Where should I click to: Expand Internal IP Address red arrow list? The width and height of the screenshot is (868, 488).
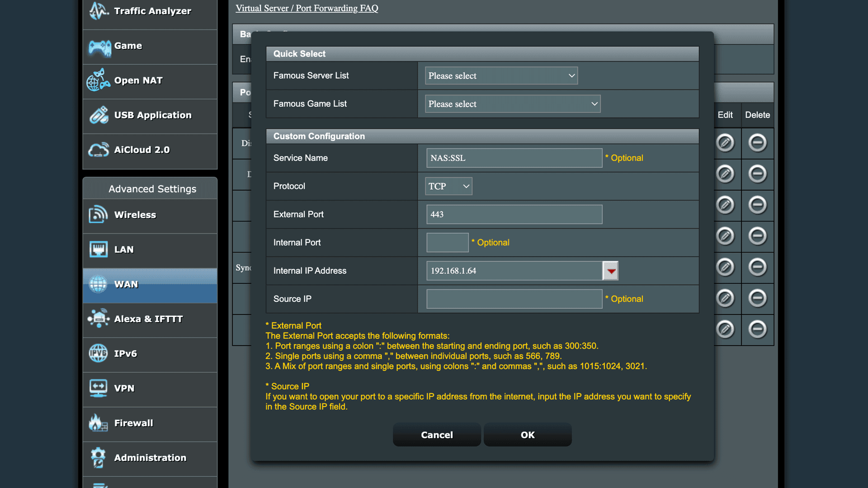coord(611,271)
